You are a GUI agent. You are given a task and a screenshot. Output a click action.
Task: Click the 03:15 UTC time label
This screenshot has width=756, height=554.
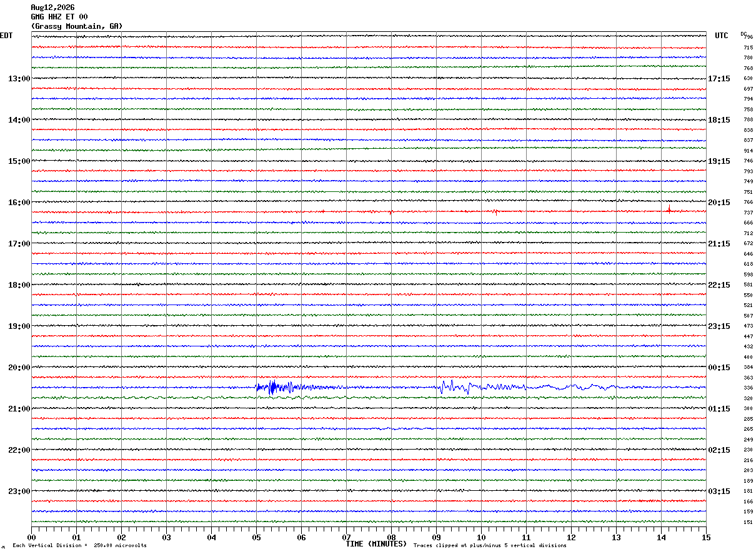(719, 491)
